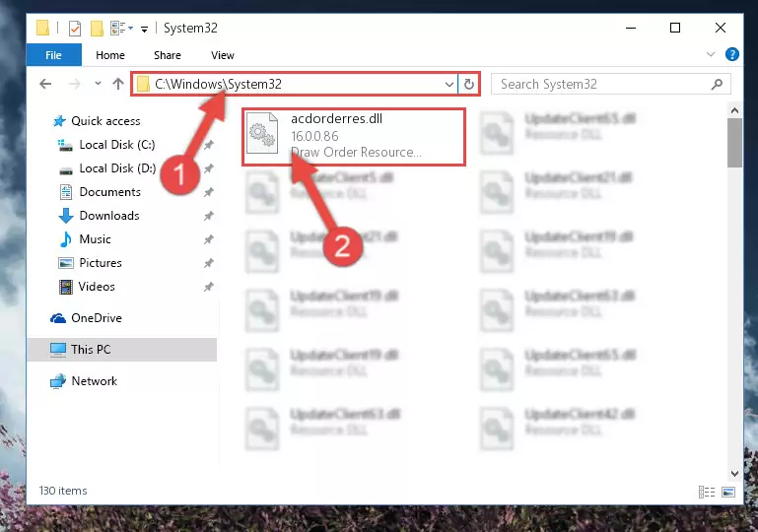Click the Search System32 field
The height and width of the screenshot is (532, 758).
click(610, 84)
